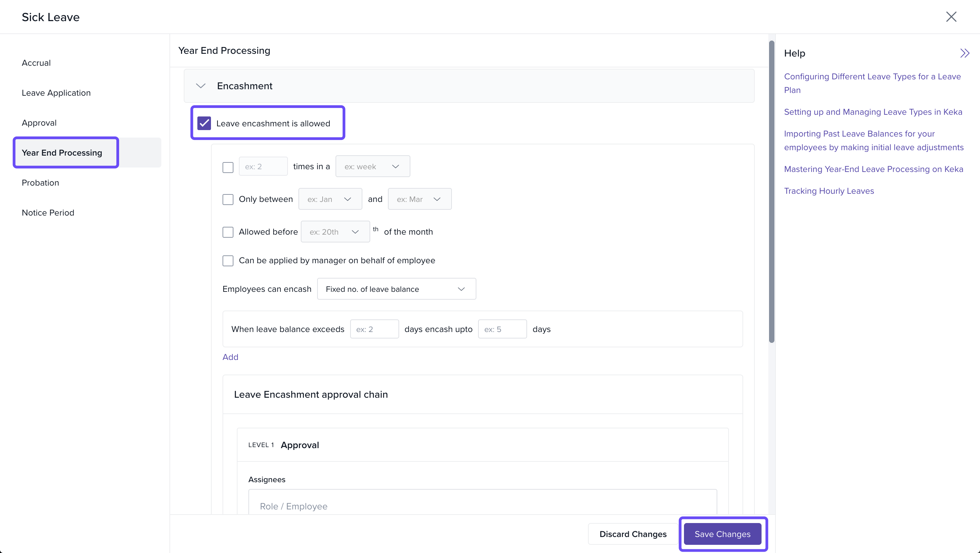Collapse the Help panel with double chevron
The height and width of the screenshot is (553, 980).
coord(964,53)
